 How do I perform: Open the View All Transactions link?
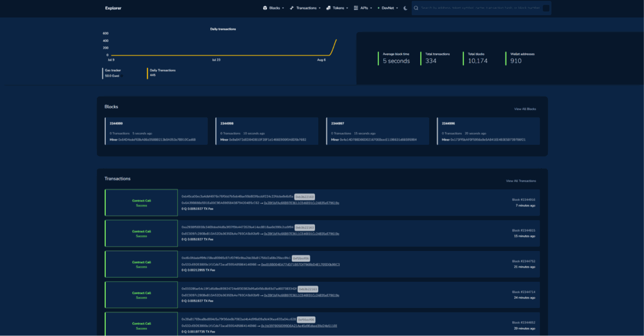(x=521, y=181)
